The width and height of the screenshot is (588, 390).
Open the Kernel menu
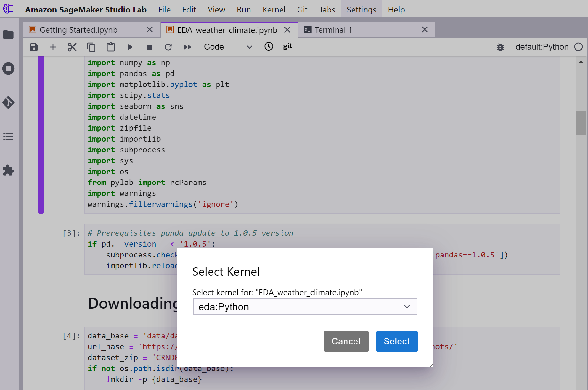(274, 10)
